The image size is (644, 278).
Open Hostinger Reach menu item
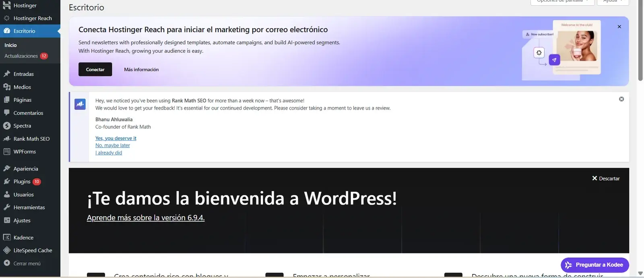click(x=30, y=18)
